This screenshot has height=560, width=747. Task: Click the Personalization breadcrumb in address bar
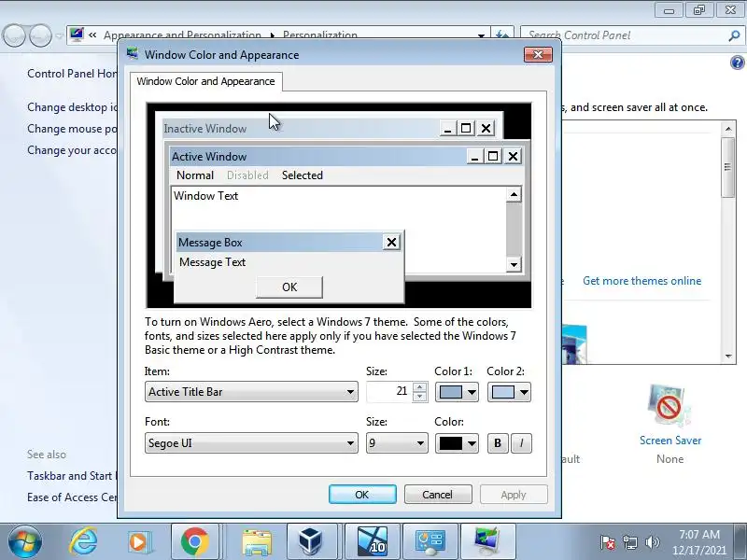(x=319, y=35)
